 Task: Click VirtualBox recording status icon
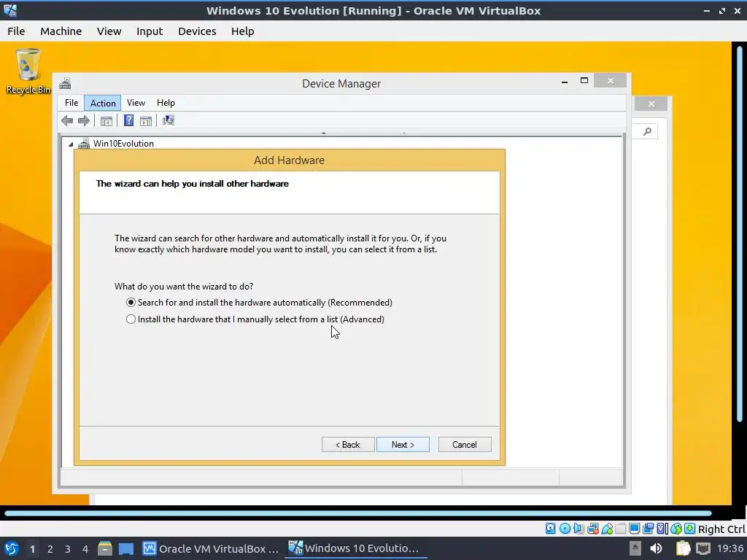click(648, 529)
